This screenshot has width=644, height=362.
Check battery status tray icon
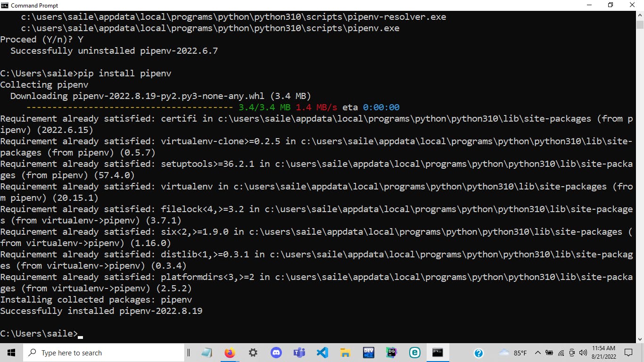click(x=549, y=353)
